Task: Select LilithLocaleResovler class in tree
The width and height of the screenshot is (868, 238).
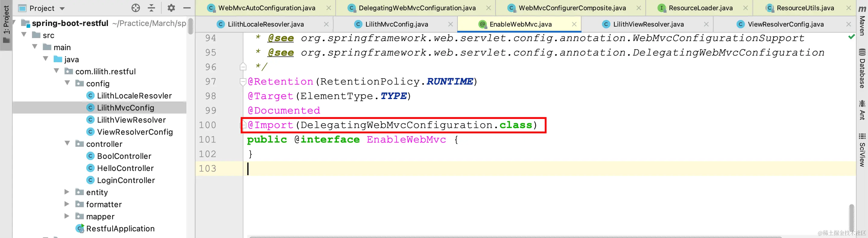Action: pyautogui.click(x=134, y=96)
